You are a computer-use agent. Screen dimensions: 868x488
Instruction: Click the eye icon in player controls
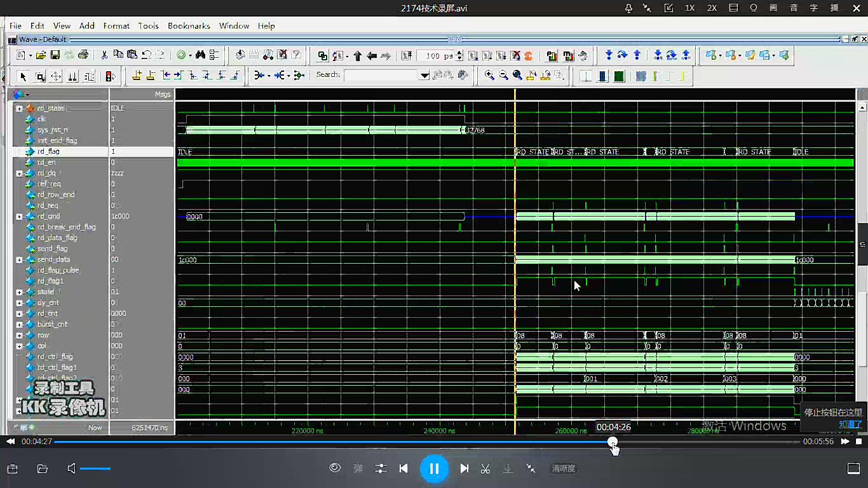(335, 468)
